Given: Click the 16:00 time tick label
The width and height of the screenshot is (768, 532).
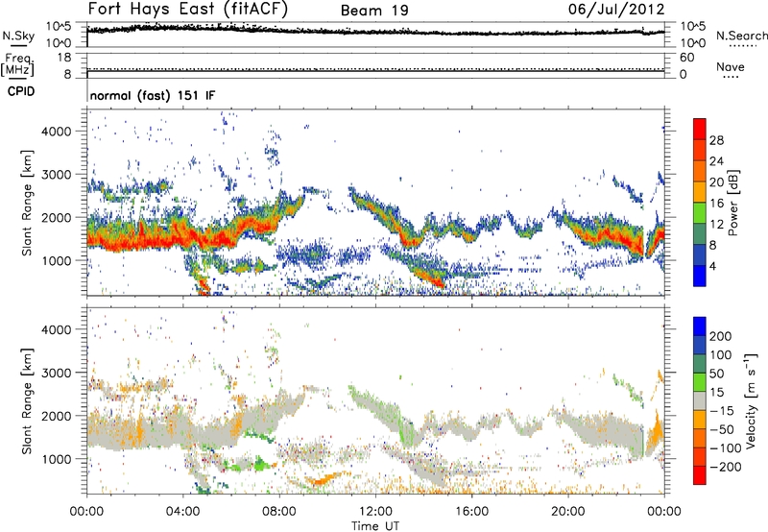Looking at the screenshot, I should pyautogui.click(x=471, y=512).
